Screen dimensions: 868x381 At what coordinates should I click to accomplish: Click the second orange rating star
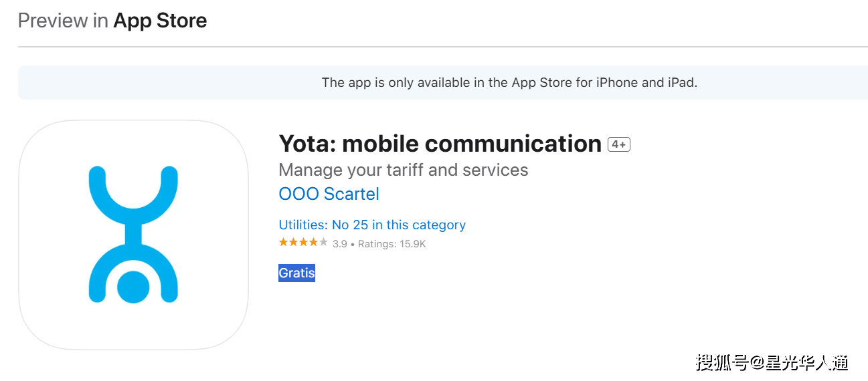pos(294,243)
